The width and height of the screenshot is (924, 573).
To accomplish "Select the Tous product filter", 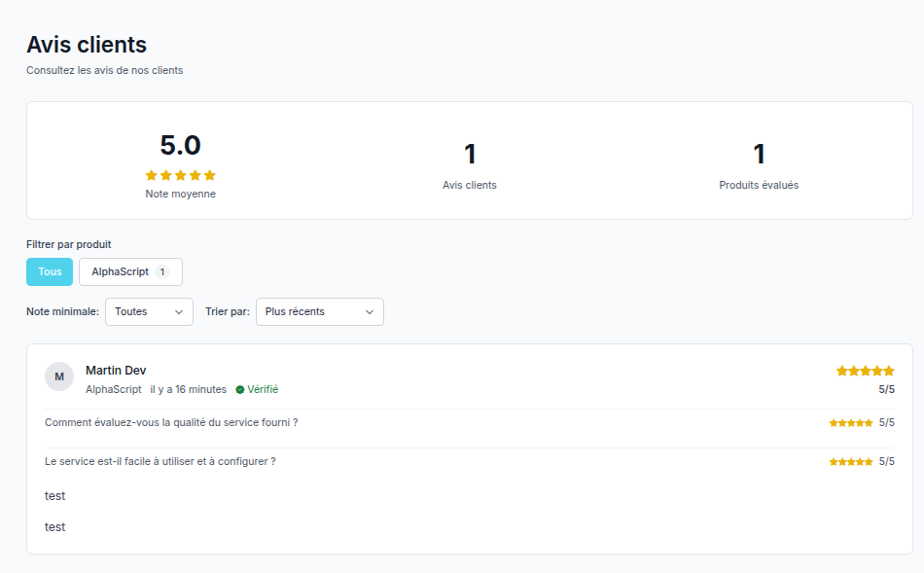I will (x=49, y=271).
